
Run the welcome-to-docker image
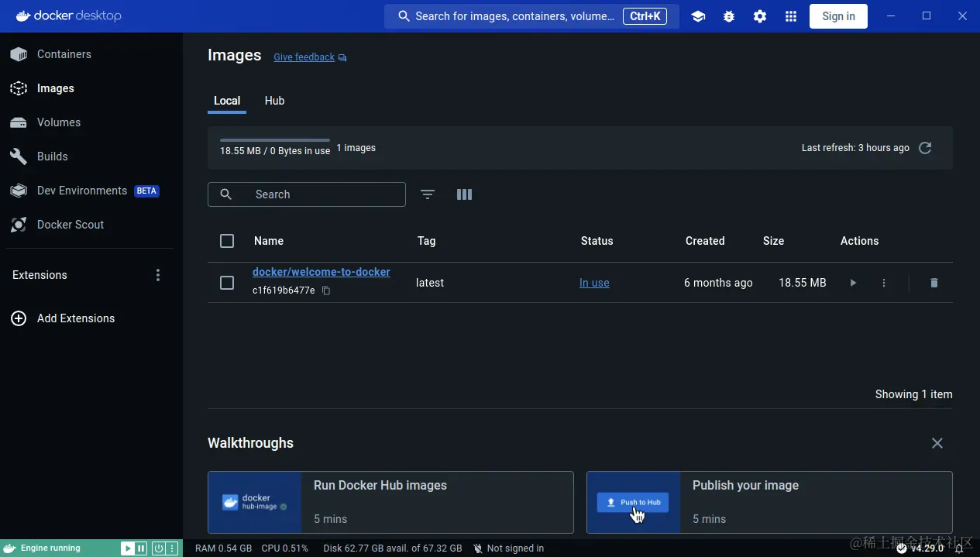point(853,283)
